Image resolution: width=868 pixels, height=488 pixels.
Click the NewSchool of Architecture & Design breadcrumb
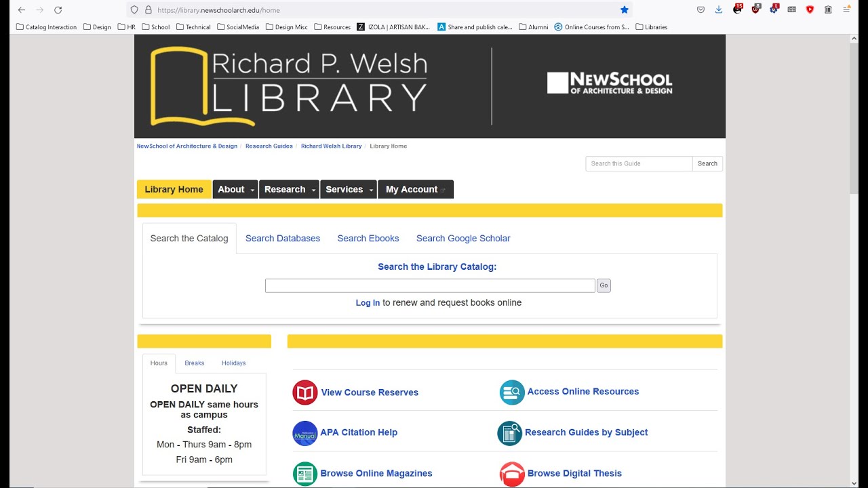pyautogui.click(x=187, y=146)
